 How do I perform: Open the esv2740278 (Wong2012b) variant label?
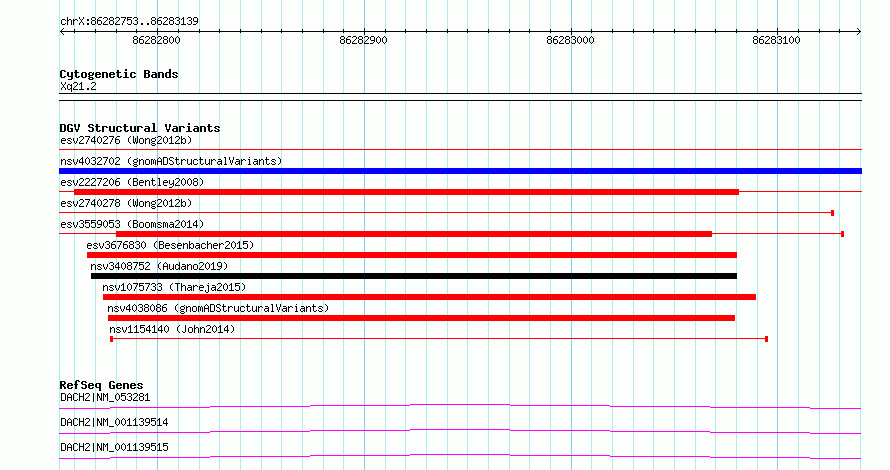point(126,203)
